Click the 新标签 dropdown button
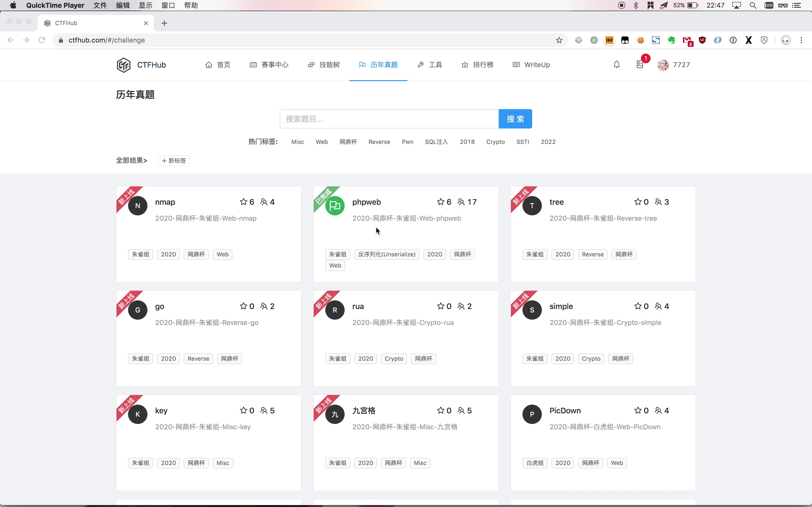 [174, 161]
